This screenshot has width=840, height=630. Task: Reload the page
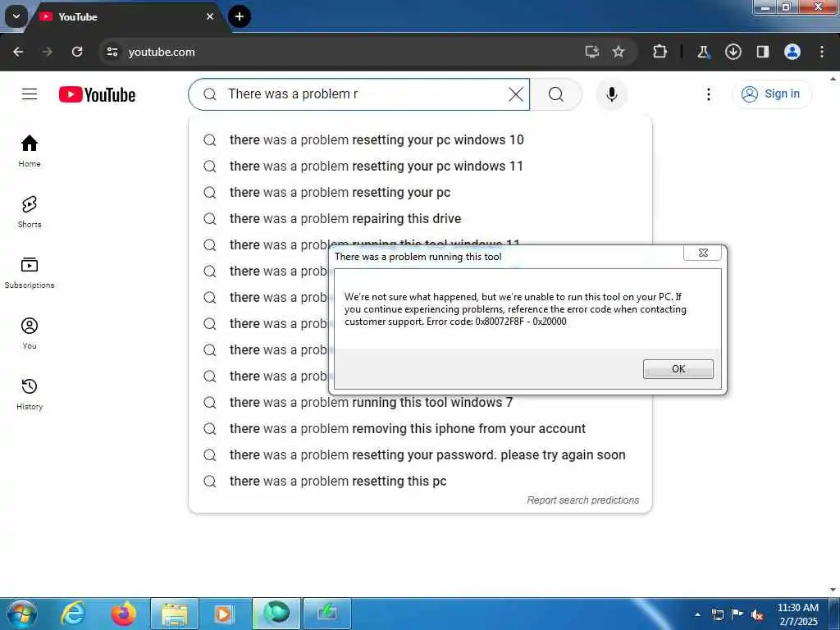click(77, 52)
